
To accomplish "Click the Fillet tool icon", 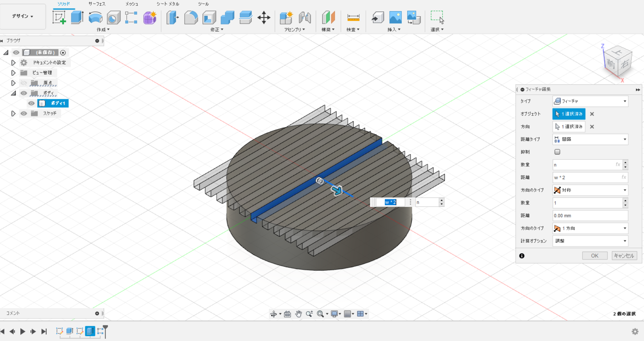I will (x=191, y=18).
